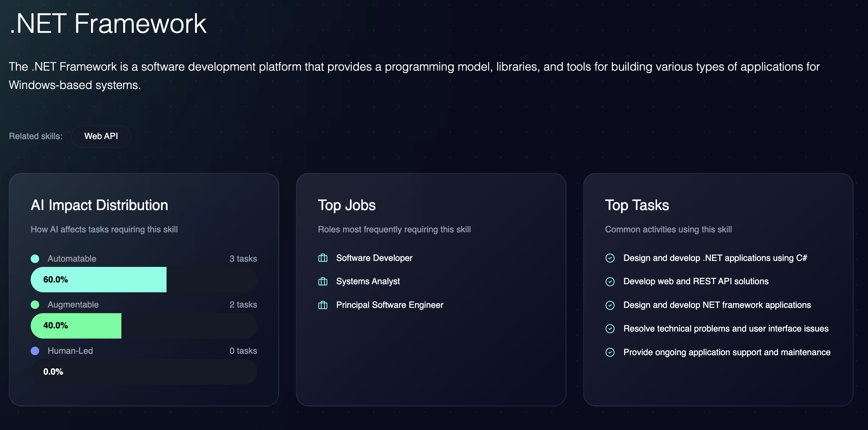Select the Systems Analyst role
This screenshot has width=868, height=430.
click(368, 281)
